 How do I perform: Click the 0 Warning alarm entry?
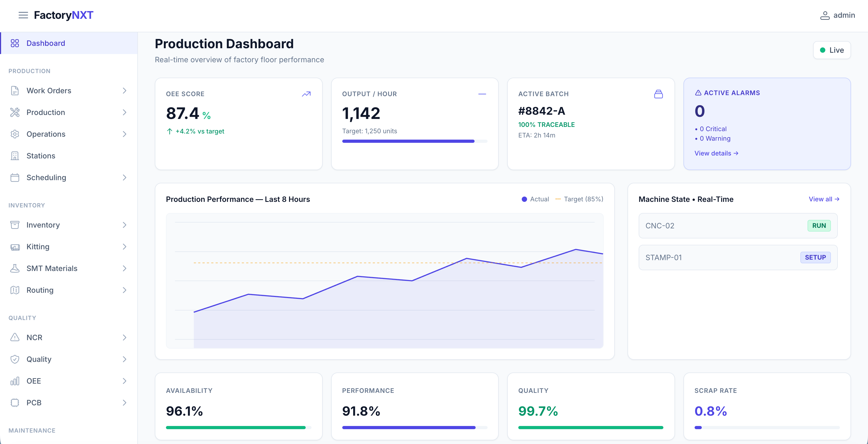coord(712,138)
